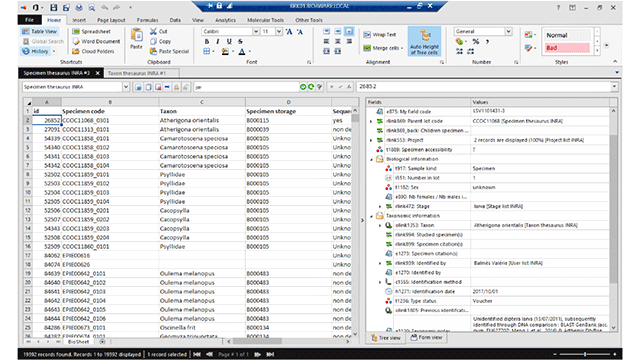Click the Cut scissors icon

click(x=153, y=31)
